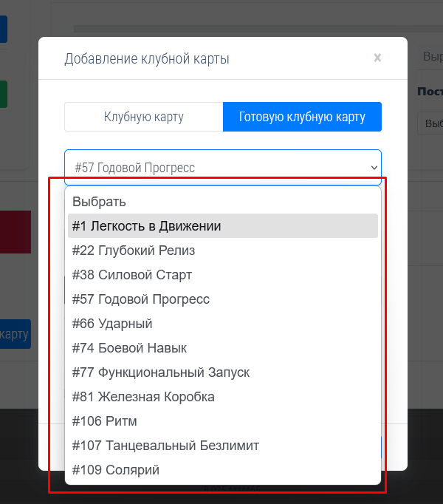The height and width of the screenshot is (504, 443).
Task: Choose the "#109 Солярий" option
Action: (x=116, y=470)
